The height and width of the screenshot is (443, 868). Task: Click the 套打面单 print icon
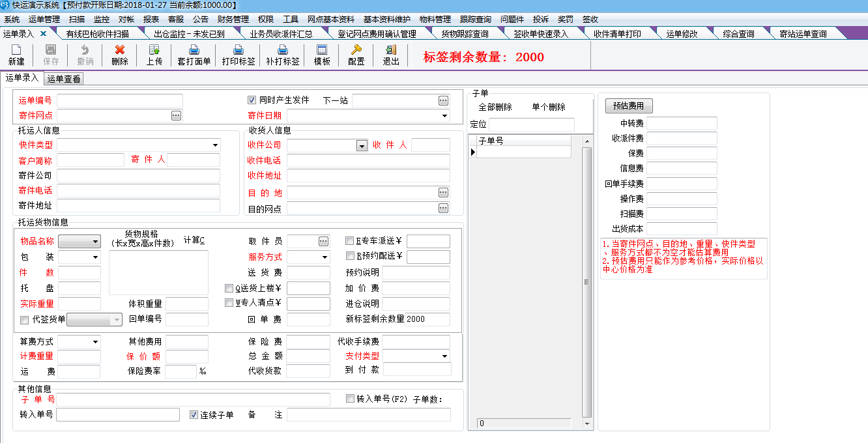pos(194,50)
